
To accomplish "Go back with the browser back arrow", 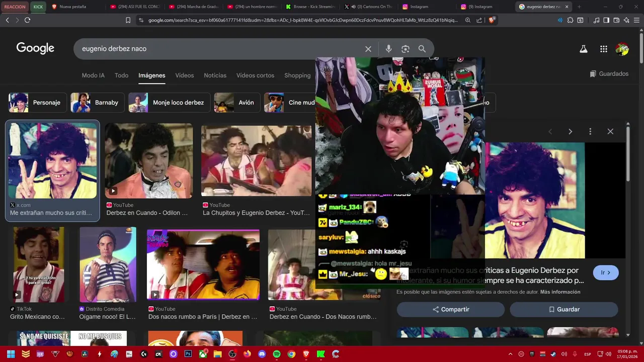I will click(x=7, y=20).
